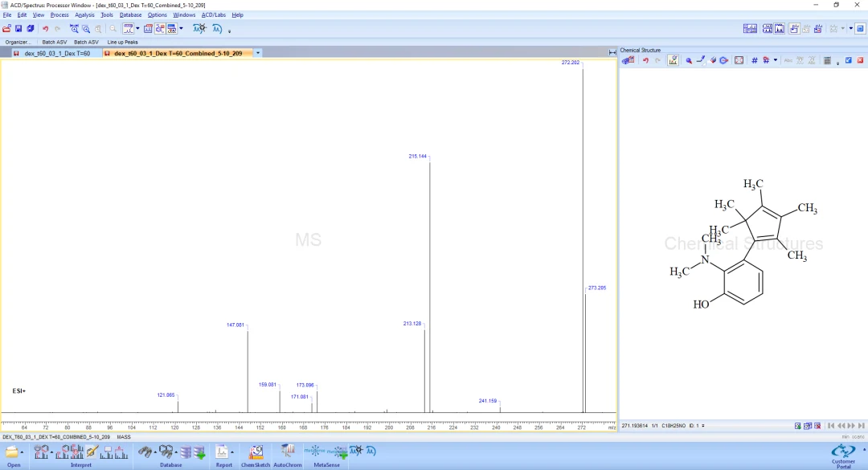The width and height of the screenshot is (868, 470).
Task: Click the Organizer... button
Action: (x=18, y=42)
